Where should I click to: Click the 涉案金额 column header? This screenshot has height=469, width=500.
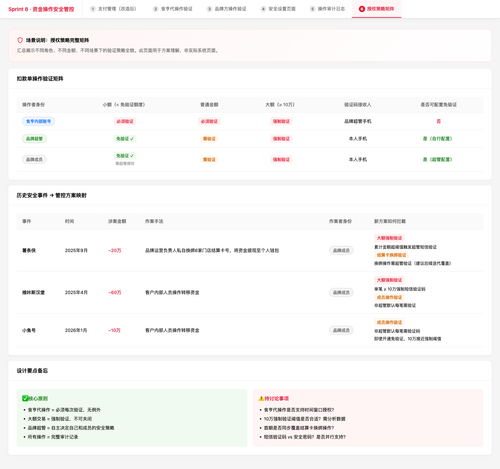tap(117, 221)
